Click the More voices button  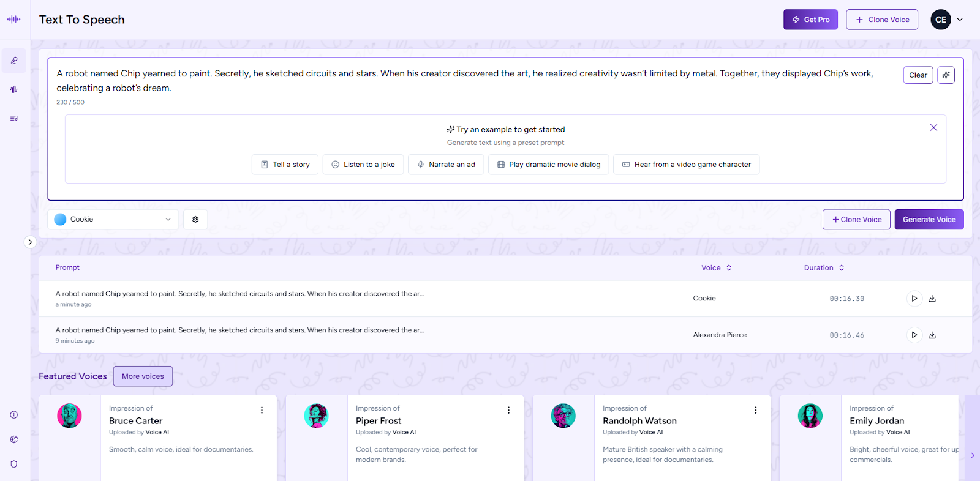point(143,376)
